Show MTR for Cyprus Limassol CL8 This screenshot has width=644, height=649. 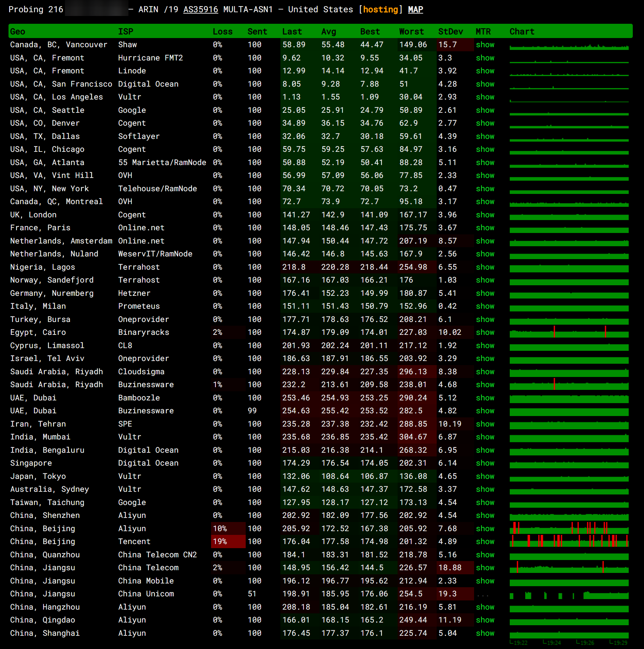485,345
